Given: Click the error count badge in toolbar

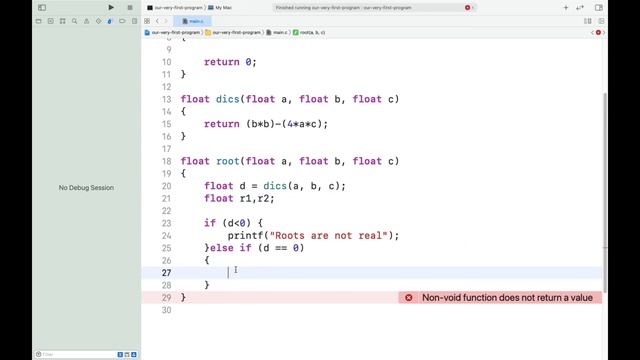Looking at the screenshot, I should (468, 7).
